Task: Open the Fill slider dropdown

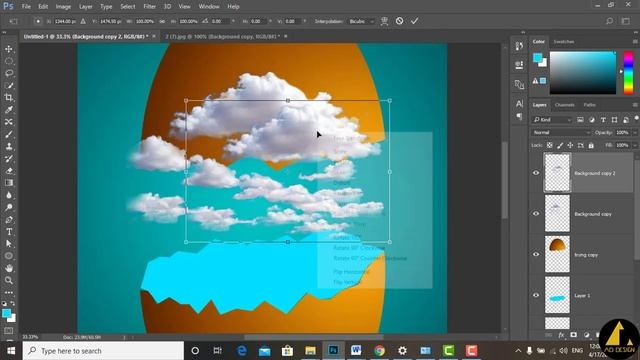Action: coord(635,145)
